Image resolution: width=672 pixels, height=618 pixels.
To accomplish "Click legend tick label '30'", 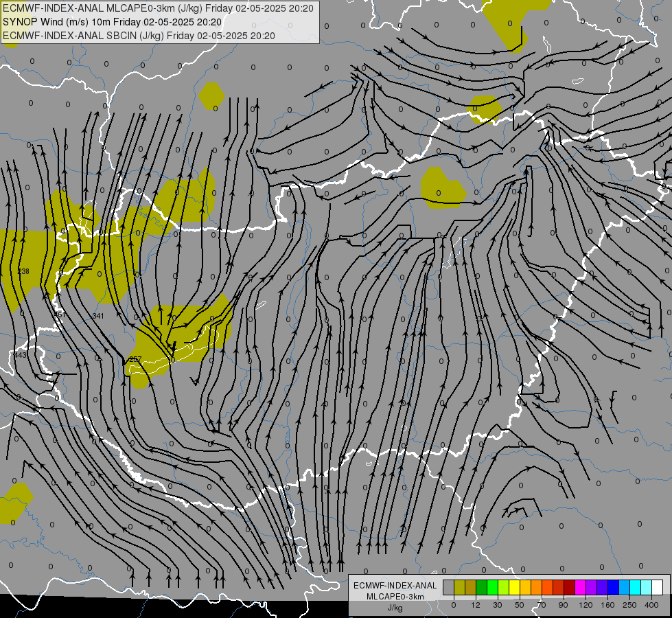I will point(498,605).
